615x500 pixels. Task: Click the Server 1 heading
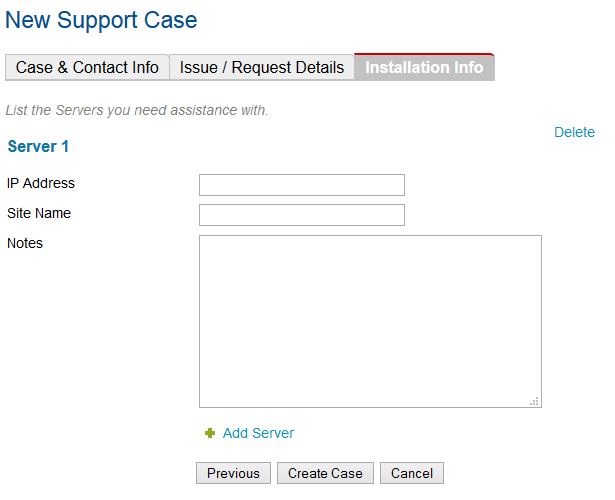[38, 146]
